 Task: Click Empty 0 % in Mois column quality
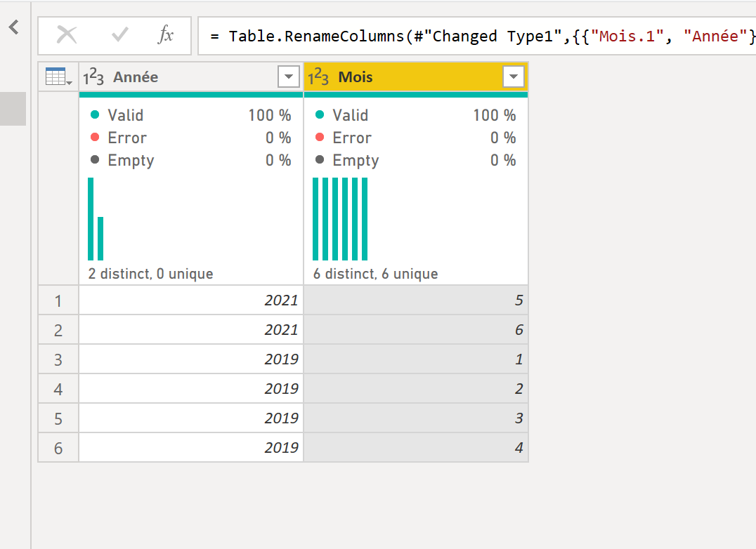415,160
